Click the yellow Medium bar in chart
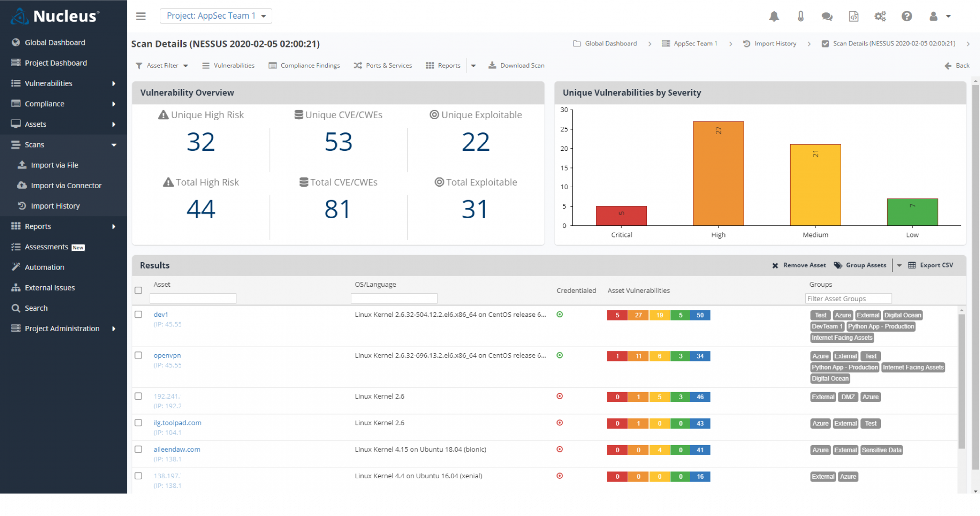The height and width of the screenshot is (516, 980). [815, 185]
